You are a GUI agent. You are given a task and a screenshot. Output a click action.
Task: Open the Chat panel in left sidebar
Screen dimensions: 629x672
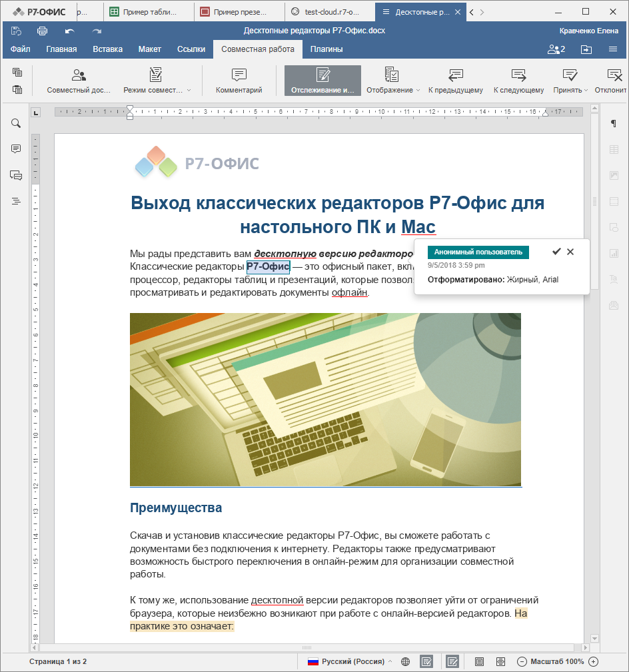click(16, 175)
